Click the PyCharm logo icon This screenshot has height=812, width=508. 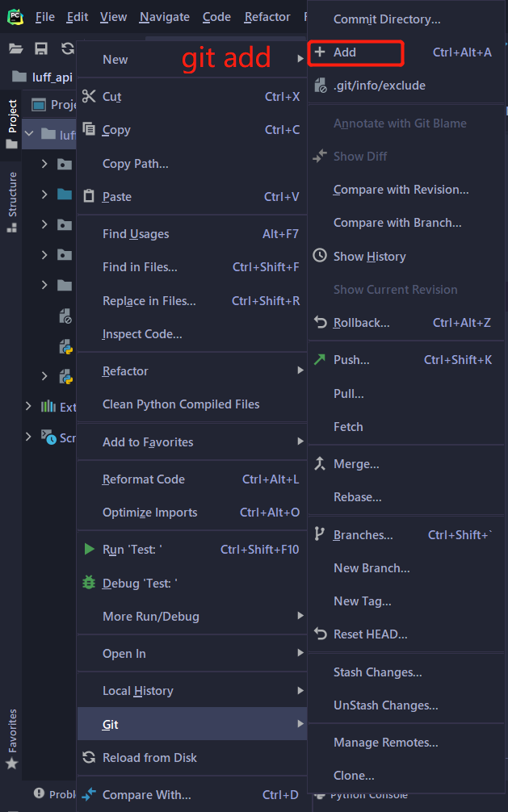tap(15, 17)
